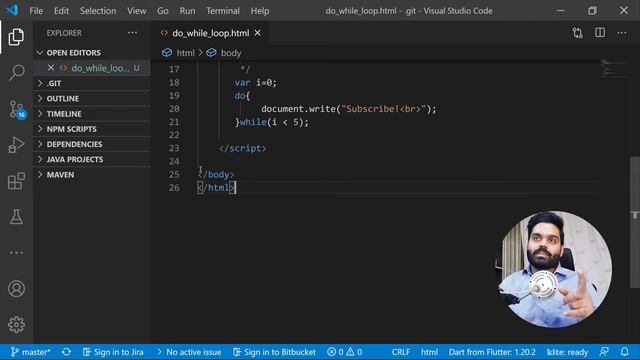Image resolution: width=640 pixels, height=360 pixels.
Task: Expand the NPM Scripts section
Action: pyautogui.click(x=92, y=129)
